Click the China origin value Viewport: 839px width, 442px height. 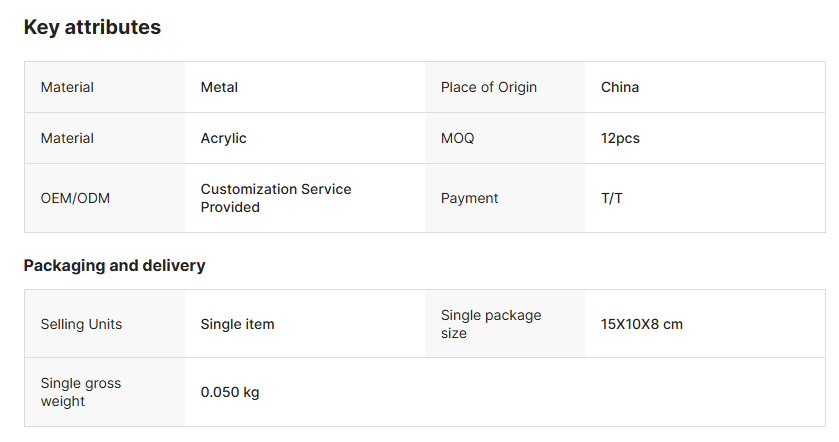[x=619, y=87]
